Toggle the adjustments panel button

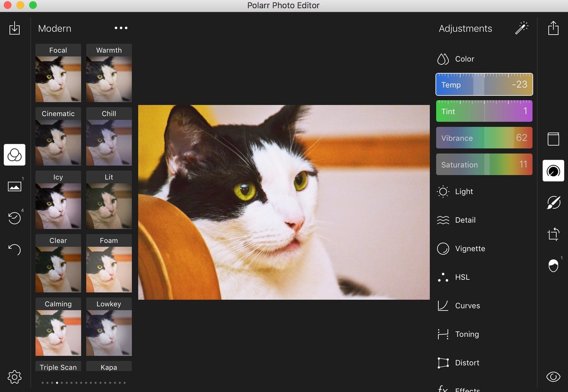click(553, 171)
